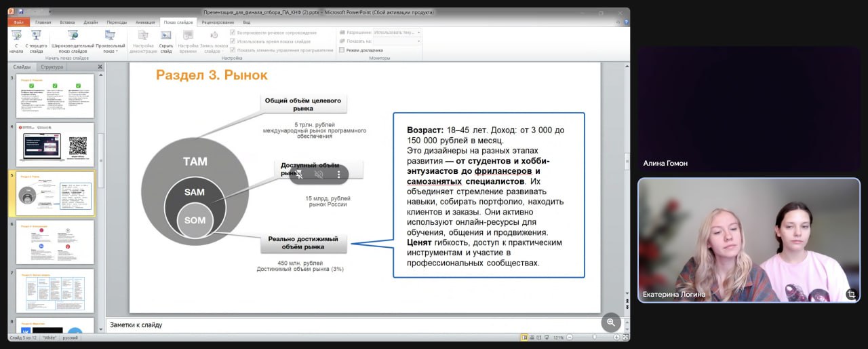Click Реально достижимый объём рынка label box
The width and height of the screenshot is (868, 349).
(x=304, y=243)
